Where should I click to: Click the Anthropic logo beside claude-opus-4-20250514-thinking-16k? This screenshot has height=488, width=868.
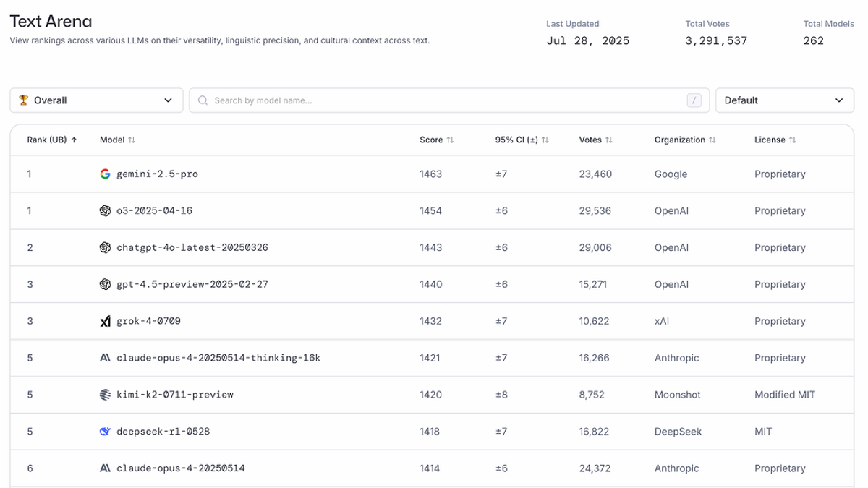tap(105, 358)
